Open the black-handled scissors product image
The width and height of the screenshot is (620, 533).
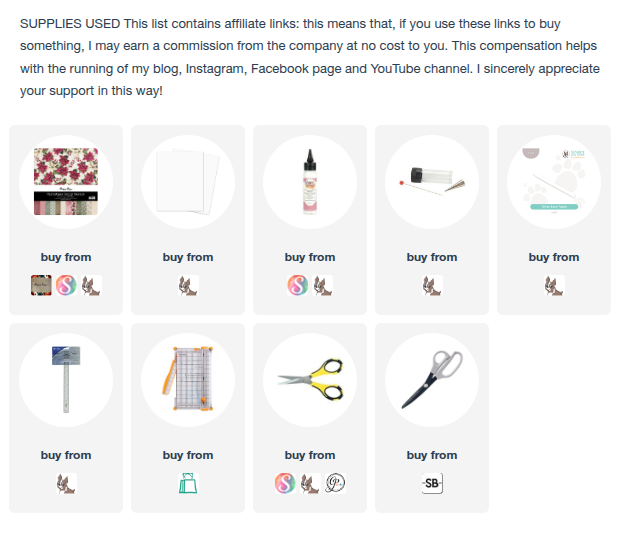[432, 380]
